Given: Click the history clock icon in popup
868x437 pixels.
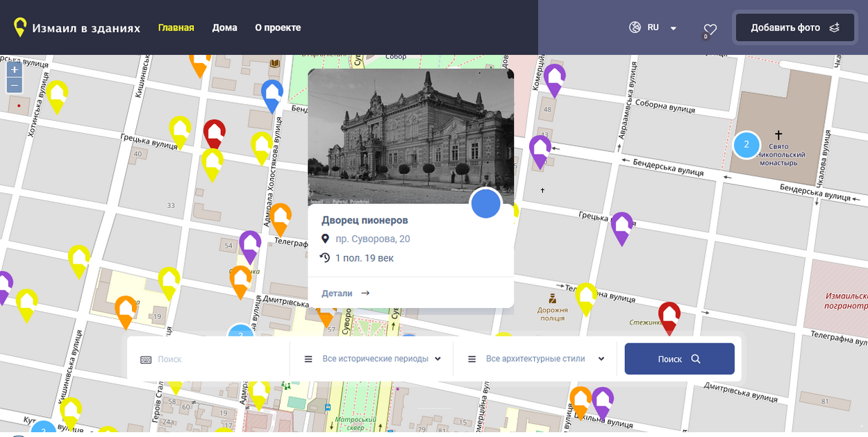Looking at the screenshot, I should [x=325, y=258].
